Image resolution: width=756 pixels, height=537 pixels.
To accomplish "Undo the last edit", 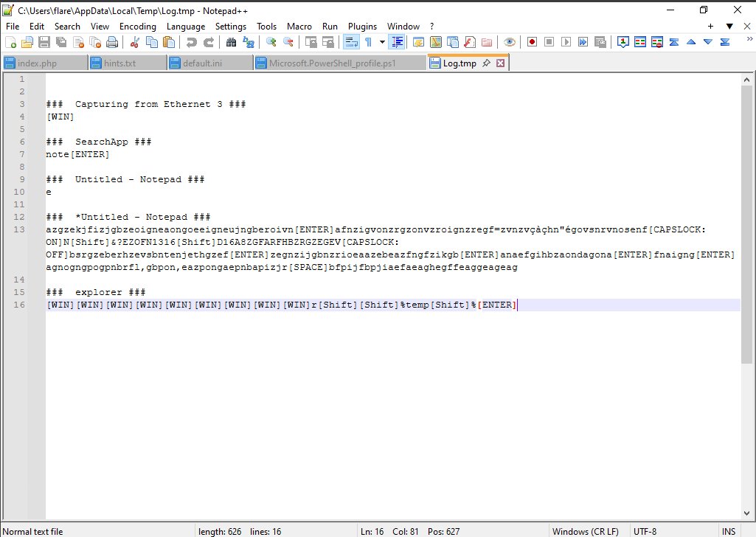I will (x=190, y=42).
